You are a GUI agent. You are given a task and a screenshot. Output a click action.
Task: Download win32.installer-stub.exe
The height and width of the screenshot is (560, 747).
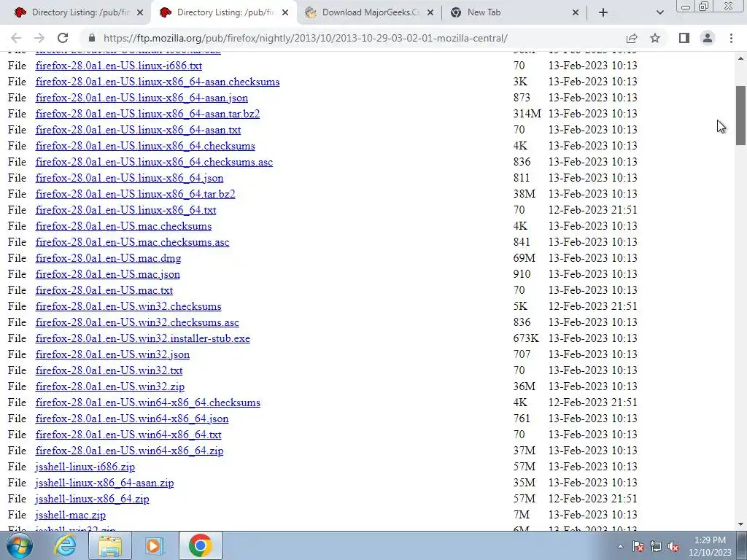(x=142, y=338)
